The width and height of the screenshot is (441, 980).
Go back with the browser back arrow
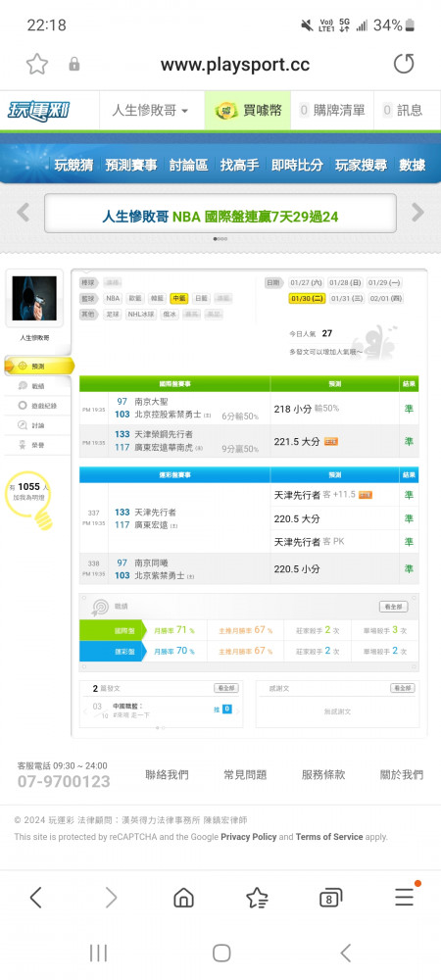35,898
